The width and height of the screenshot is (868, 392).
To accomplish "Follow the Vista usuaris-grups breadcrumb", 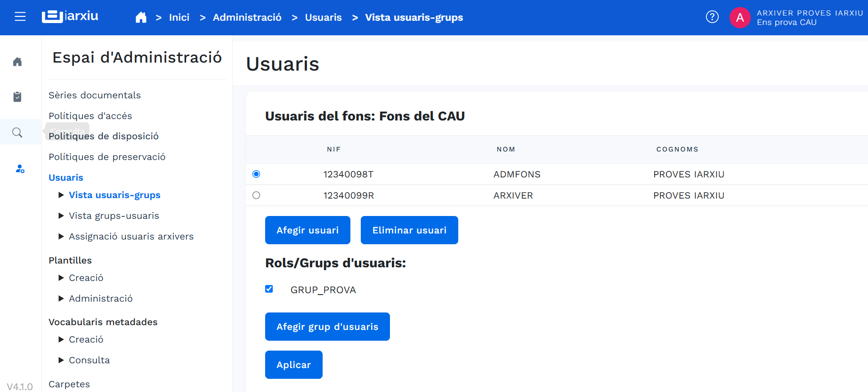I will 414,17.
